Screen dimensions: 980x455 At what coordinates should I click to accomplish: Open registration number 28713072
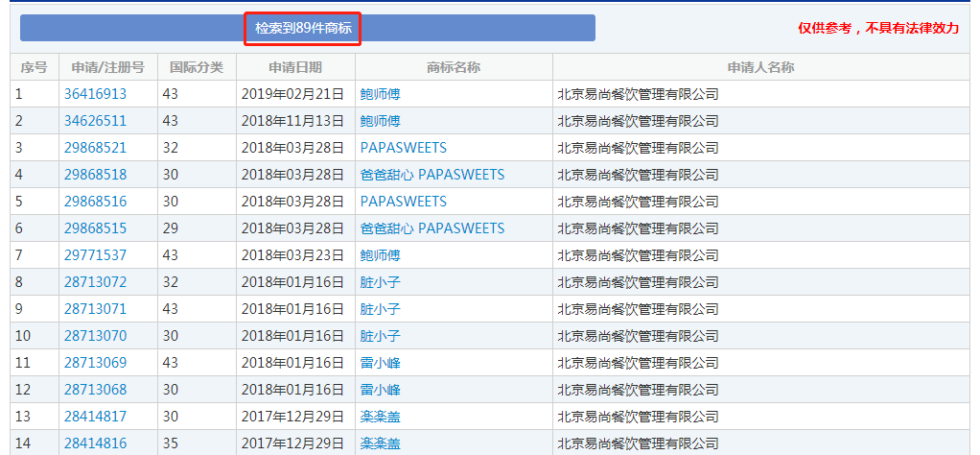[95, 282]
